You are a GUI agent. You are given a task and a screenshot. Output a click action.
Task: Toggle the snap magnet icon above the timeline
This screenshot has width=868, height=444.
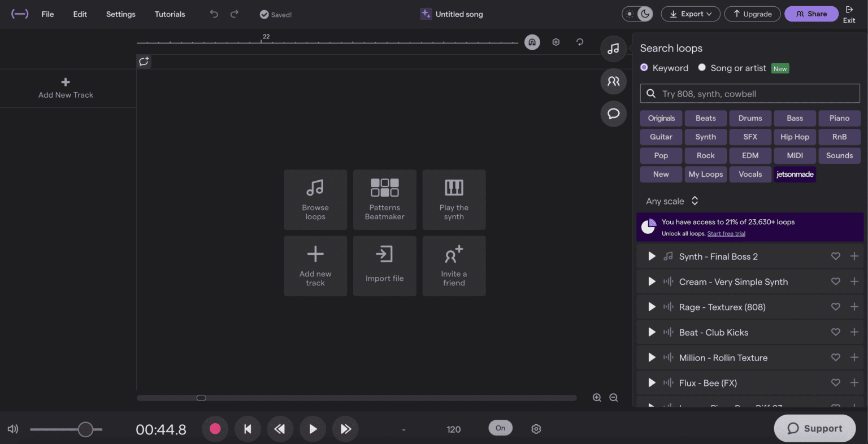[x=532, y=42]
